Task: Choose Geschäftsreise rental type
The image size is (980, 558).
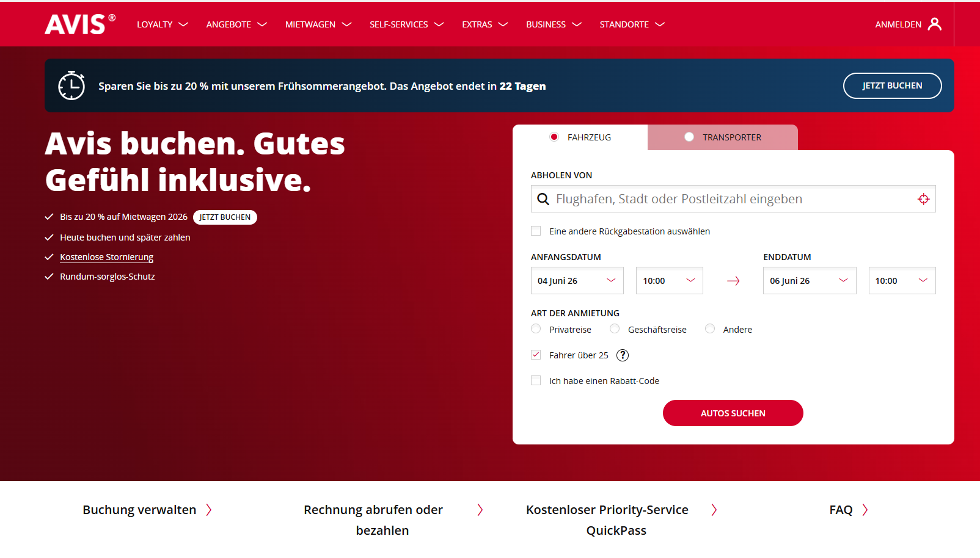Action: (x=615, y=328)
